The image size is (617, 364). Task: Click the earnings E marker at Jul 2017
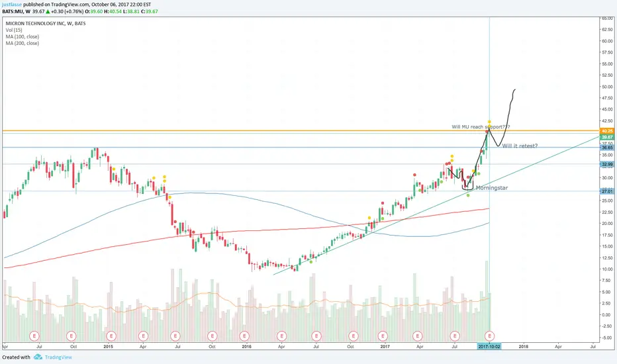(x=455, y=336)
